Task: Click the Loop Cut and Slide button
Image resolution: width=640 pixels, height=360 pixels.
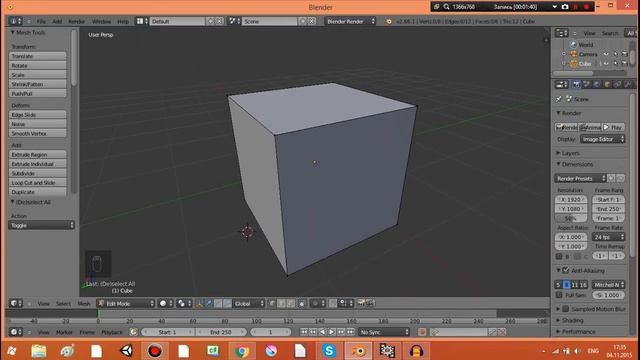Action: pos(38,182)
